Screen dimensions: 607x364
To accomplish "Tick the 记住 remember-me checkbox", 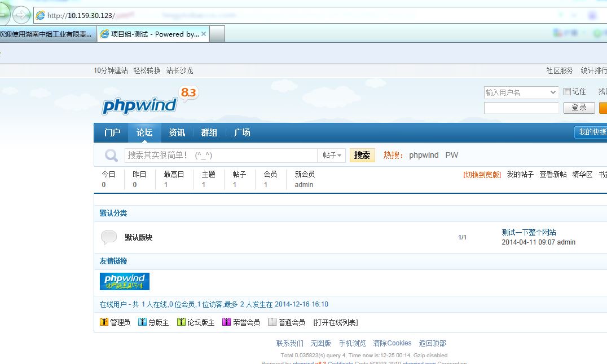I will pyautogui.click(x=567, y=92).
